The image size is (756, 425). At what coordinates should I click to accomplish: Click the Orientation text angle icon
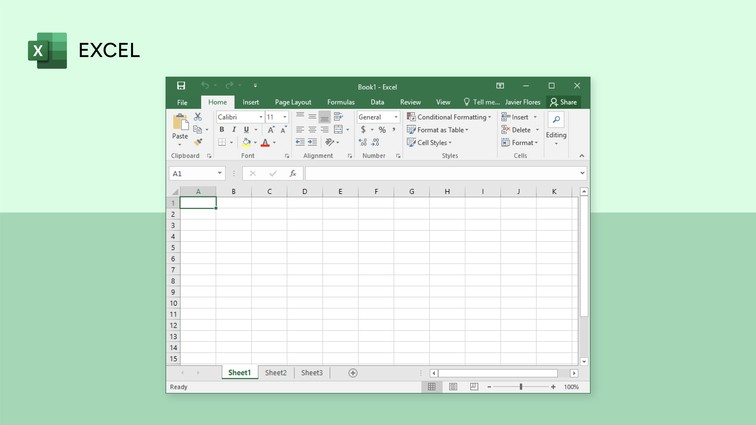pyautogui.click(x=330, y=142)
